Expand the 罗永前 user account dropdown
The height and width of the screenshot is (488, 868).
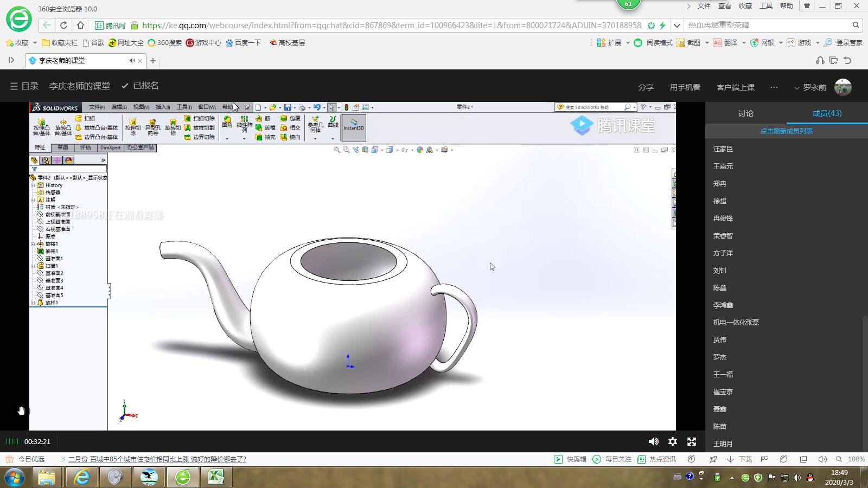(x=796, y=88)
